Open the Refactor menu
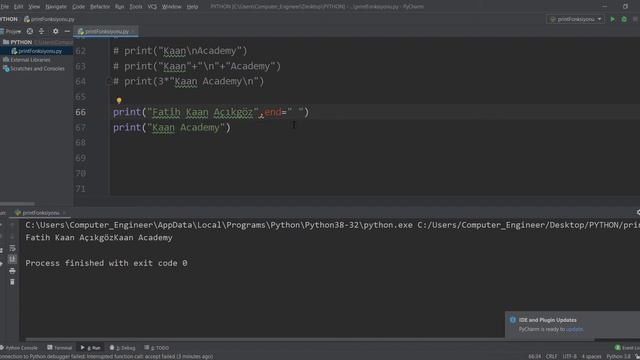The height and width of the screenshot is (360, 640). (100, 7)
